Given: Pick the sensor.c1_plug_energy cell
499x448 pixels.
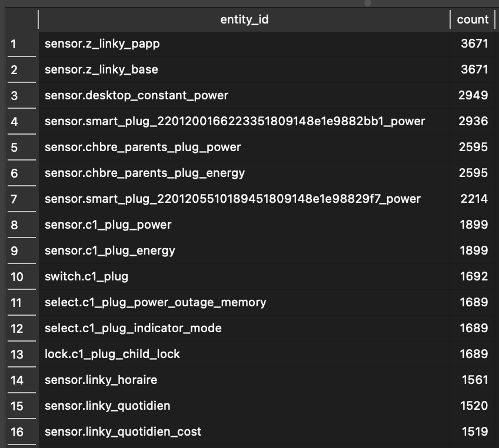Looking at the screenshot, I should (x=244, y=251).
